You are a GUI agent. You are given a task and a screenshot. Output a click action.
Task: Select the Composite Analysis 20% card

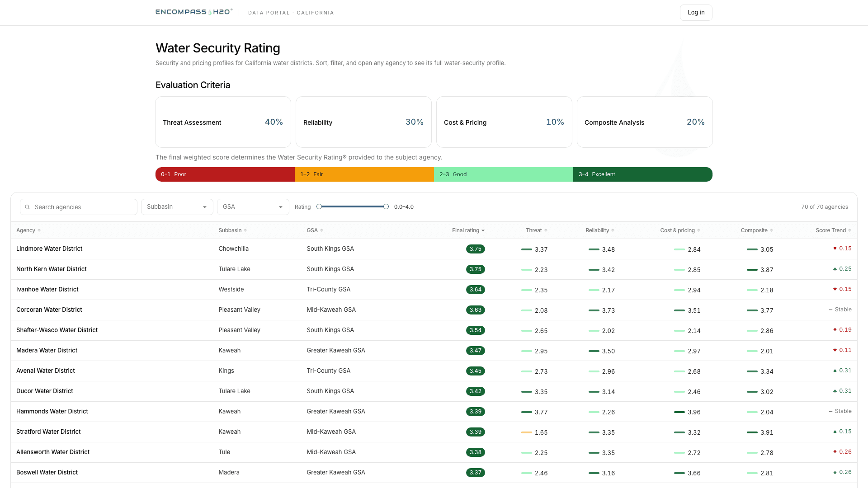coord(645,122)
